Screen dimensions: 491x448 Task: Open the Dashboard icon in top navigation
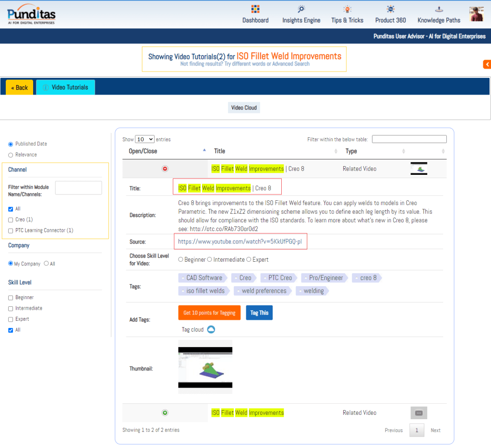(x=255, y=9)
